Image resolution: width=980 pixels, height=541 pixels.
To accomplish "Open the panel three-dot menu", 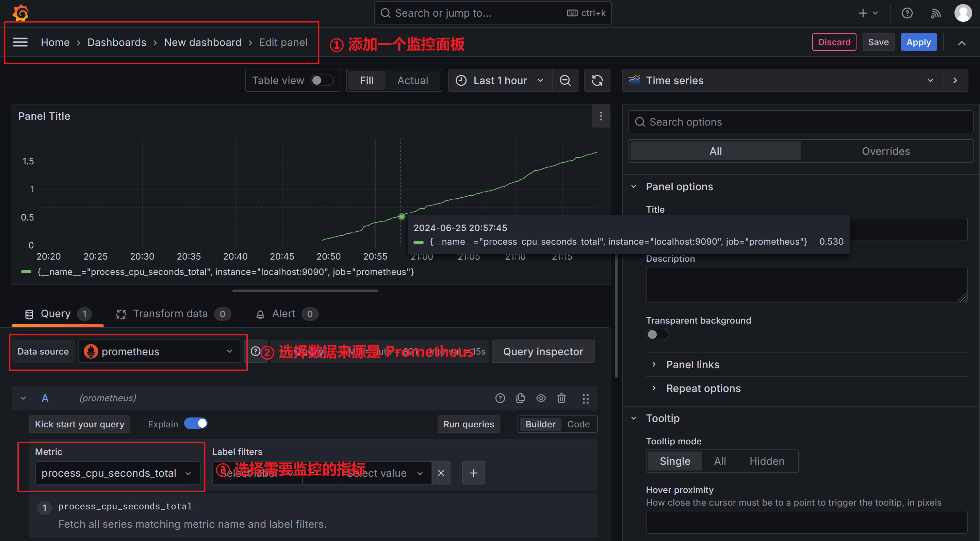I will (601, 116).
